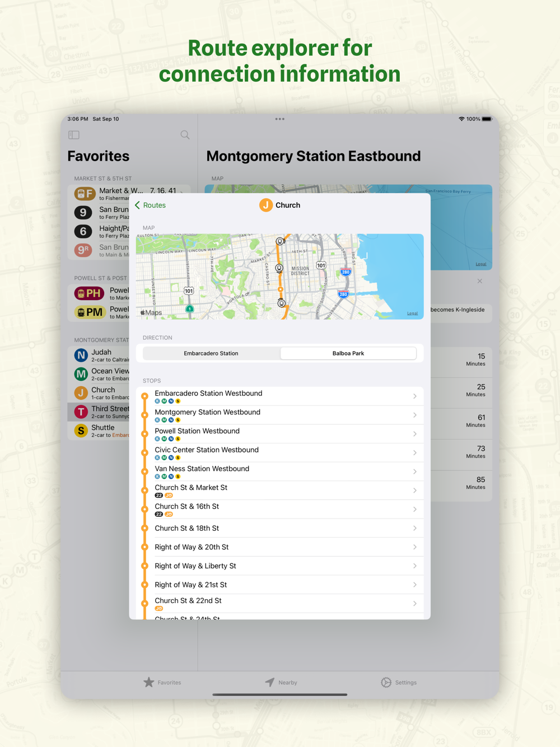Select the S Shuttle route icon
The height and width of the screenshot is (747, 560).
tap(81, 431)
